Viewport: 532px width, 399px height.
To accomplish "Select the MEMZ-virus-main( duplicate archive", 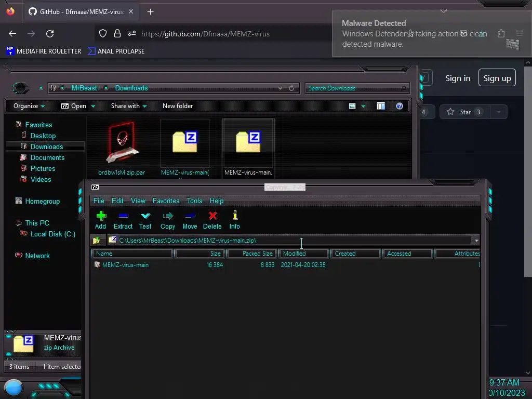I will click(x=185, y=142).
